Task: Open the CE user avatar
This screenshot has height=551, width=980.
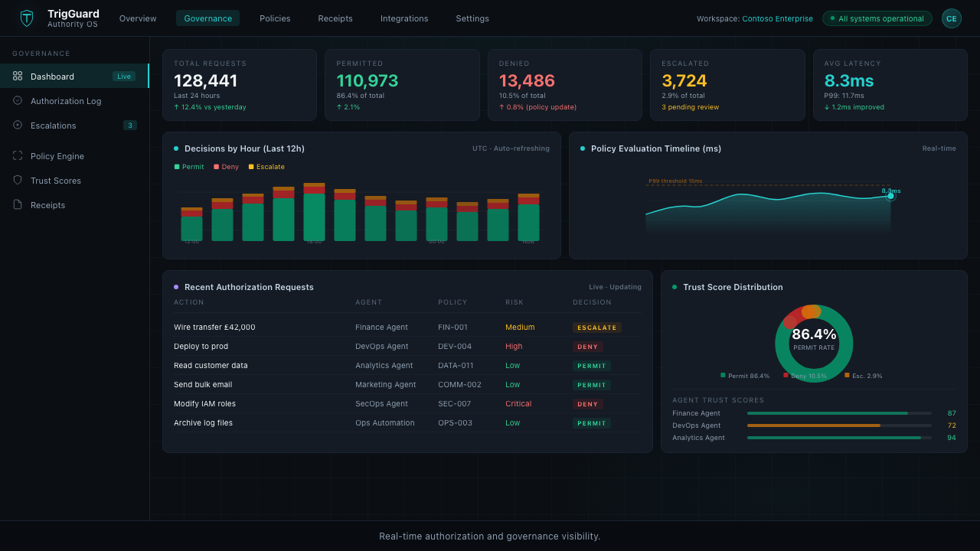Action: click(x=952, y=18)
